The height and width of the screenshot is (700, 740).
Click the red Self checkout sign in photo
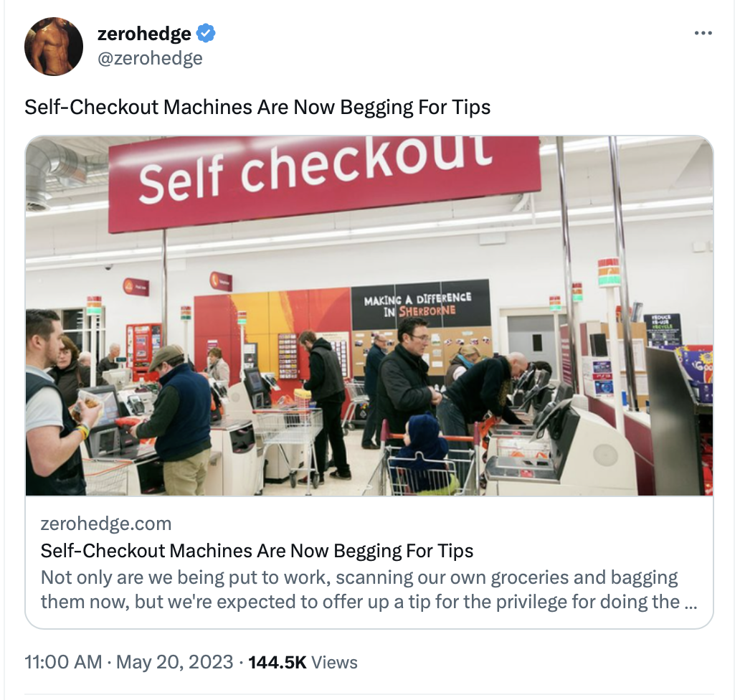[x=324, y=179]
